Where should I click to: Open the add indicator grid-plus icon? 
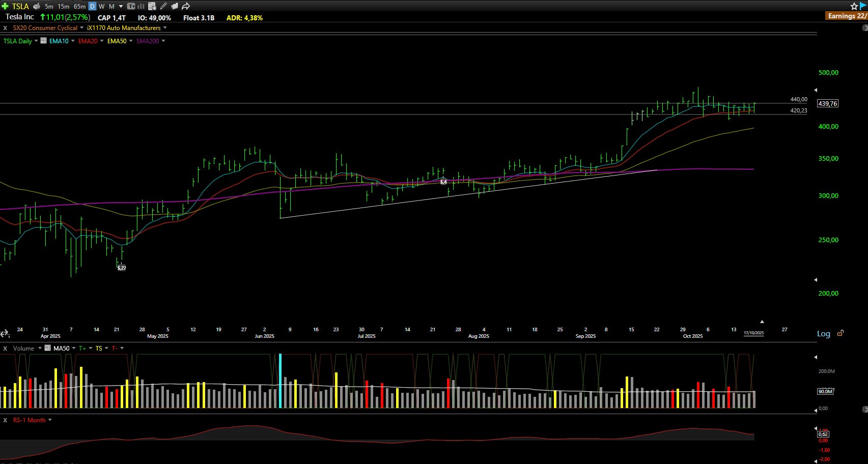click(152, 6)
